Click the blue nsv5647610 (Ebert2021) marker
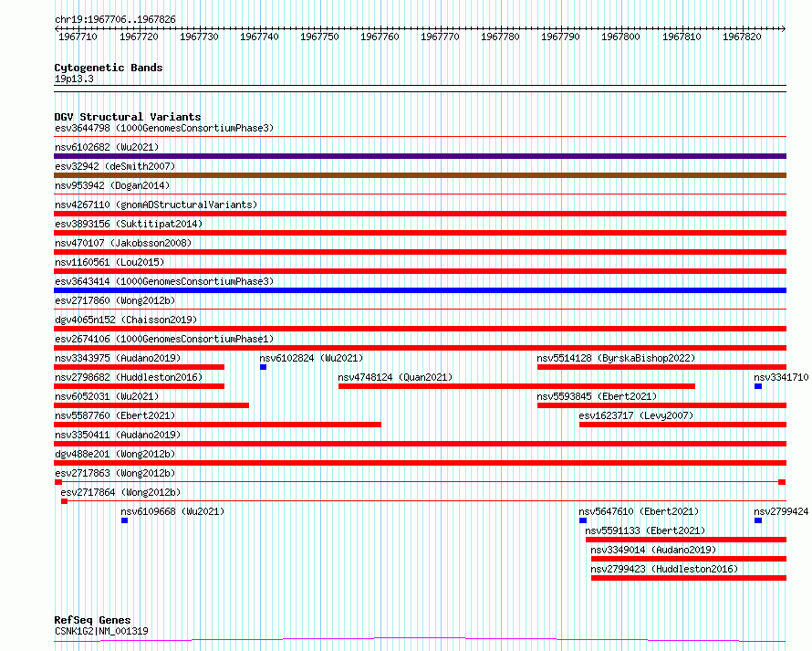The width and height of the screenshot is (812, 651). 583,520
